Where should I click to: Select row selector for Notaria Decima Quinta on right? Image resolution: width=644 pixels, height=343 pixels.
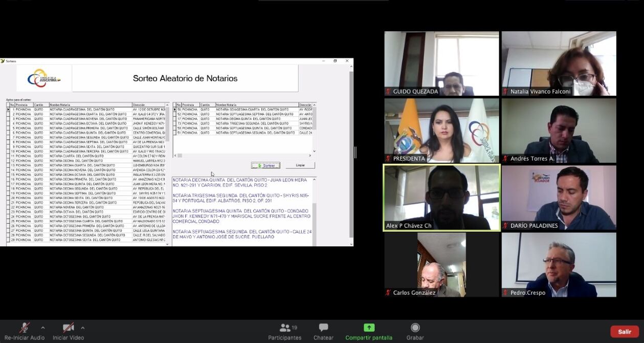point(174,119)
